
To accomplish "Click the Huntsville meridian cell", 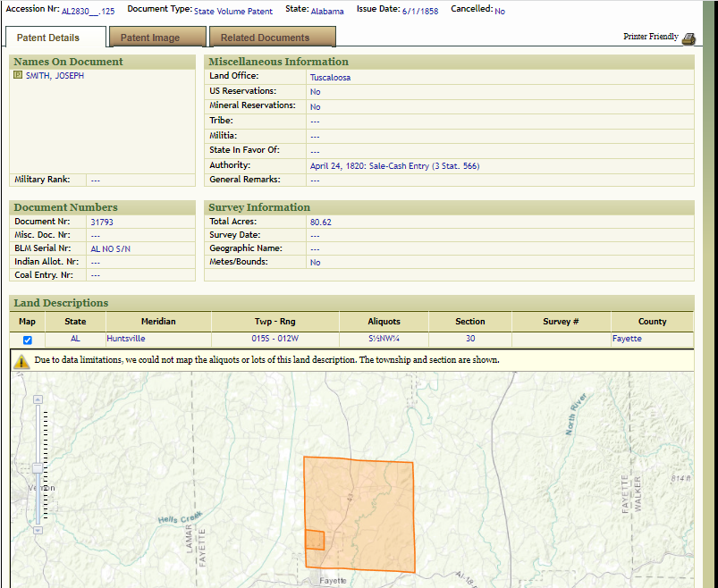I will [126, 339].
